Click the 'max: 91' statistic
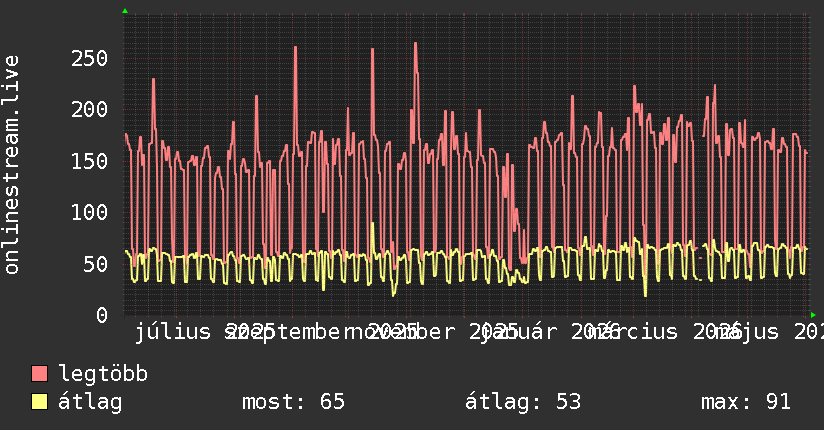Image resolution: width=824 pixels, height=430 pixels. tap(746, 402)
